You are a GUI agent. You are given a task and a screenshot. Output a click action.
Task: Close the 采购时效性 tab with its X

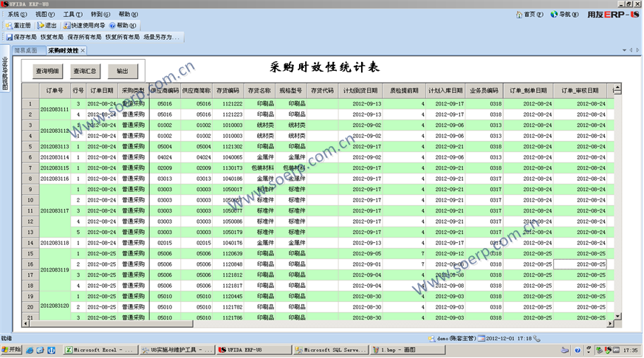(x=83, y=50)
